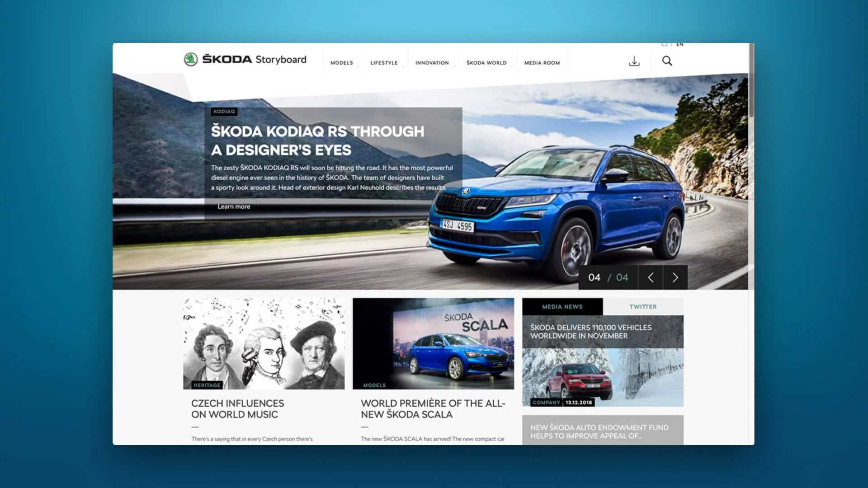Click the MODELS tag on SCALA image

click(375, 385)
